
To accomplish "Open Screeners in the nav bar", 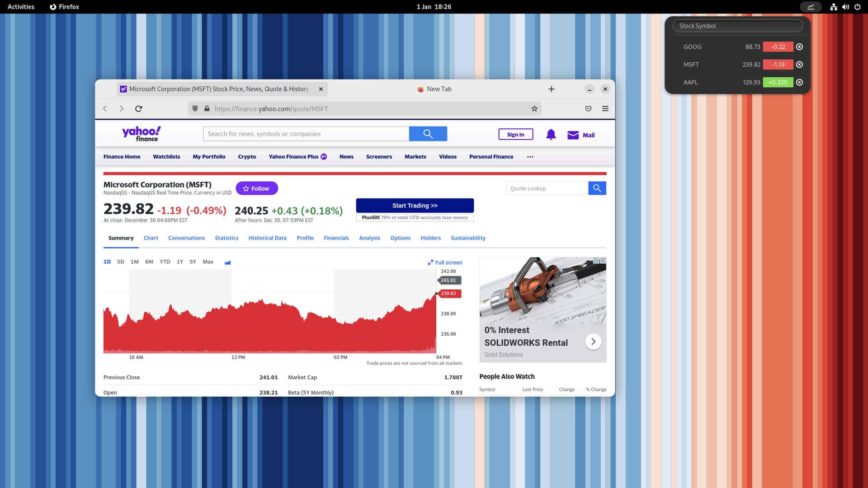I will (379, 157).
